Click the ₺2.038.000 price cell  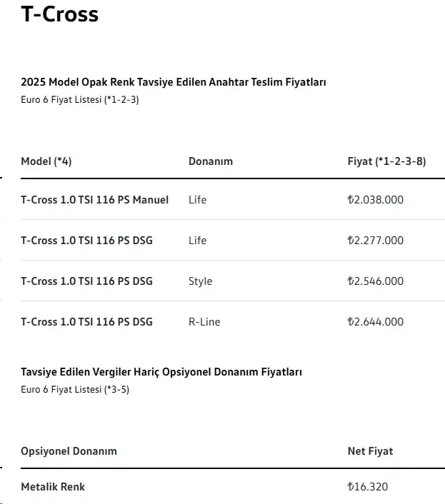click(376, 200)
